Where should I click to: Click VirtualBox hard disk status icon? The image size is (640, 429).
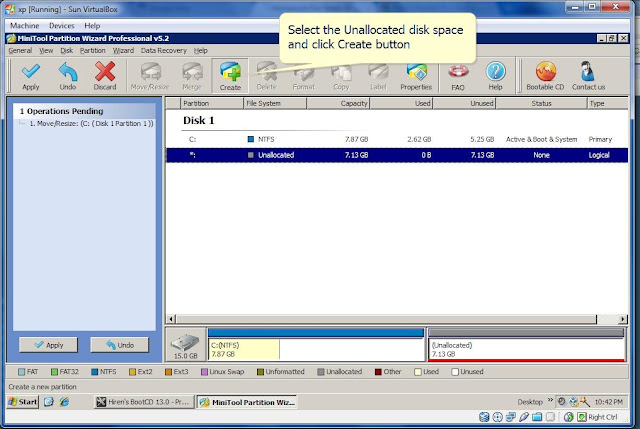coord(484,417)
